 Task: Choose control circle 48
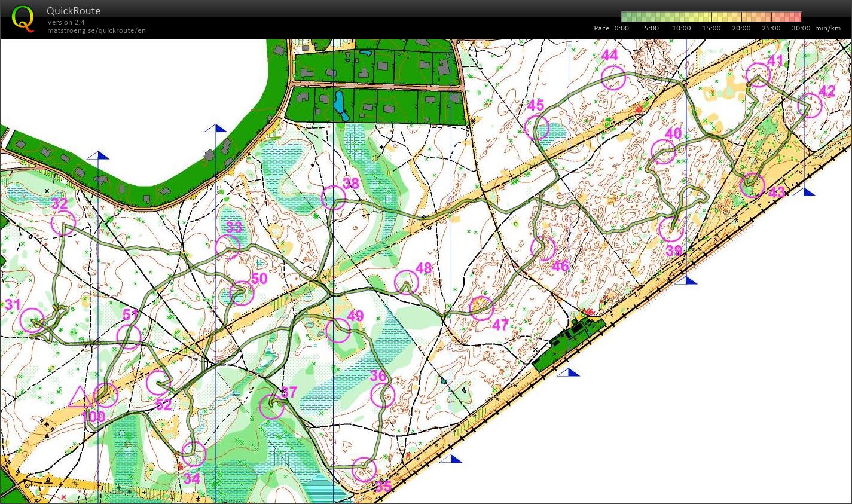point(407,282)
